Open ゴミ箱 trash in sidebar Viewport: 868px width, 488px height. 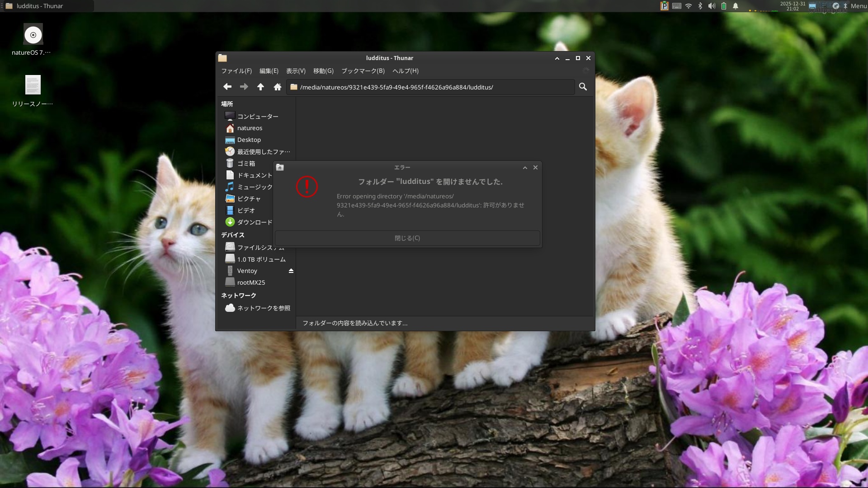246,163
